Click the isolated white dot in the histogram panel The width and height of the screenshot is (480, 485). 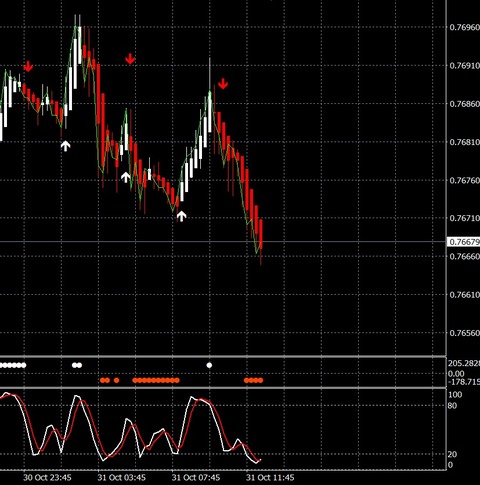(x=209, y=365)
